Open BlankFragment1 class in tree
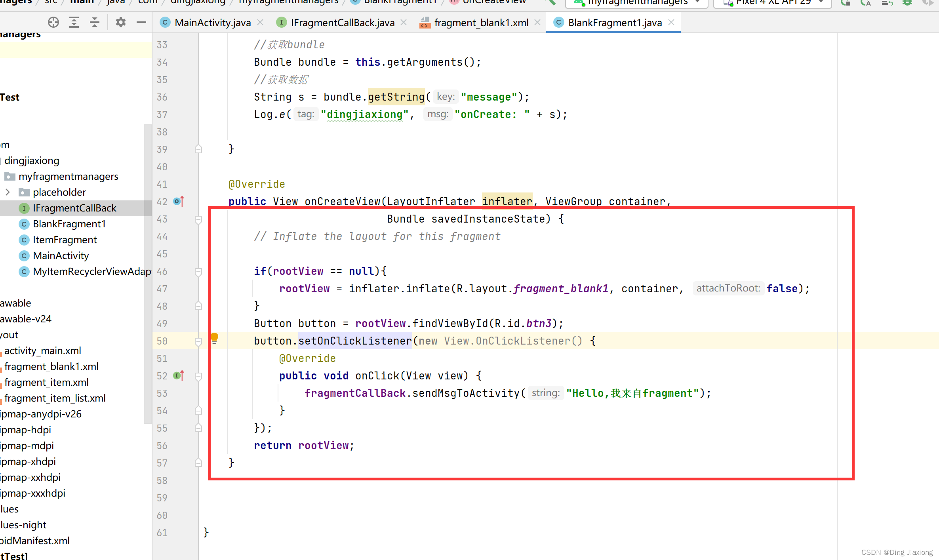This screenshot has width=939, height=560. tap(69, 224)
